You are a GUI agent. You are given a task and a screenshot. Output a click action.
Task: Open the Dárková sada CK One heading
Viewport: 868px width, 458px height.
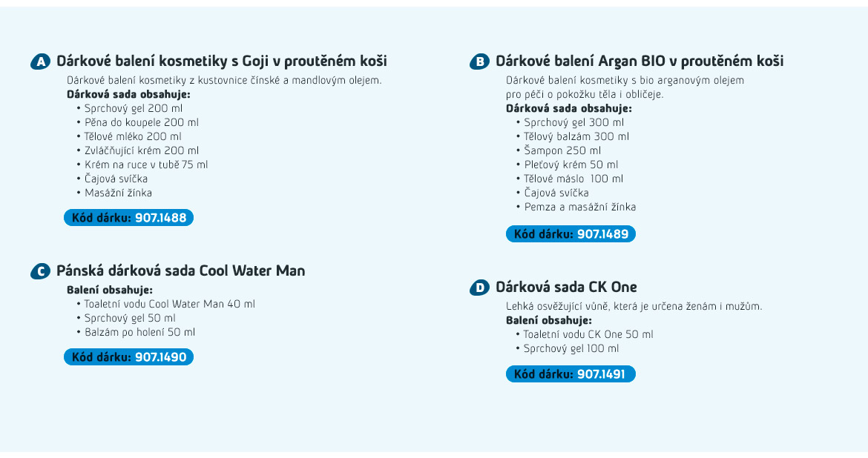[x=566, y=287]
